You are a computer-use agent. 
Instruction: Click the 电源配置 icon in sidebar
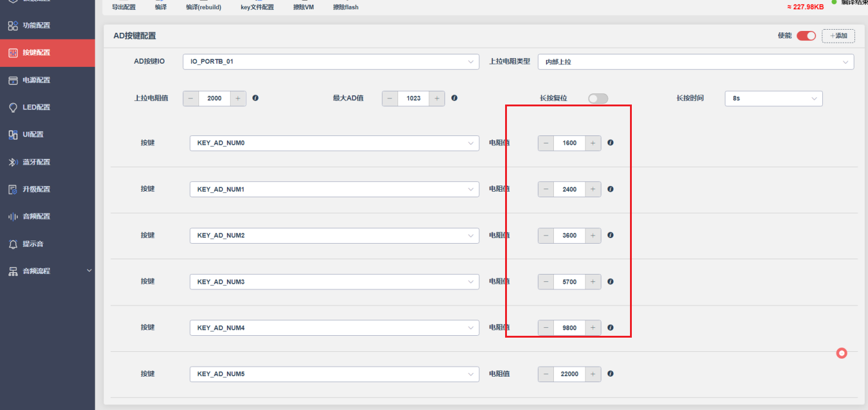pos(13,80)
